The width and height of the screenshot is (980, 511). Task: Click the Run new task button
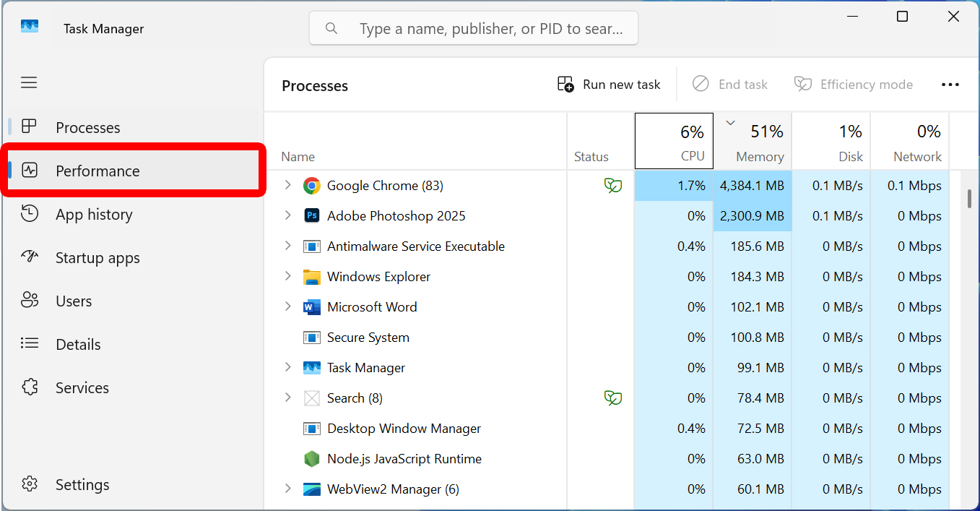(609, 85)
